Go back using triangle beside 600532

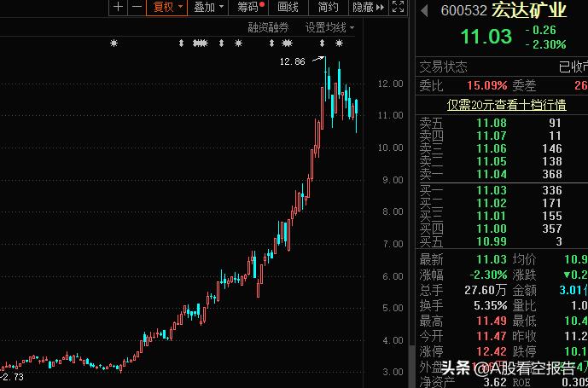click(x=424, y=10)
